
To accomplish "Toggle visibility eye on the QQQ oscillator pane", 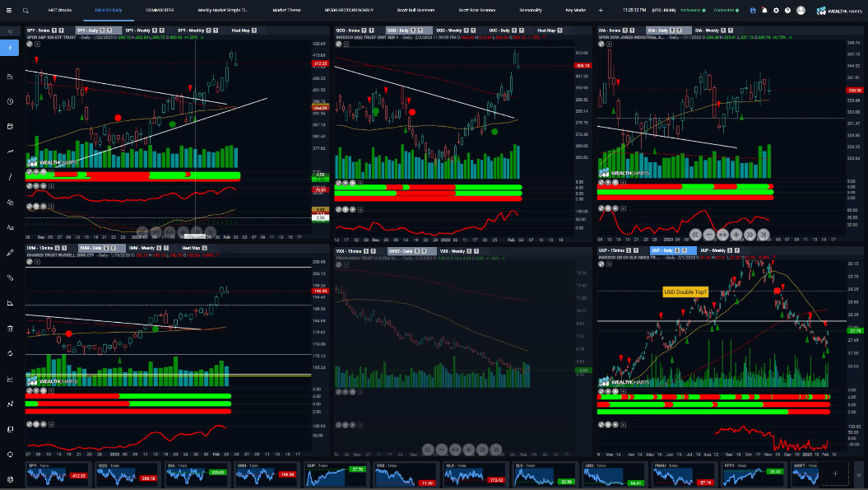I will pyautogui.click(x=338, y=209).
